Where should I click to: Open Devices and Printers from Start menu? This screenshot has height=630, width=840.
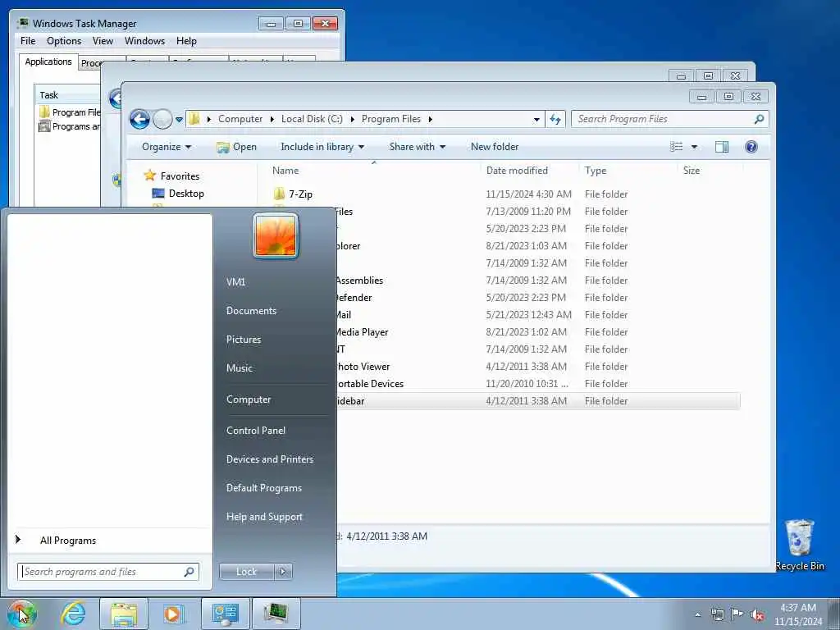pos(269,459)
